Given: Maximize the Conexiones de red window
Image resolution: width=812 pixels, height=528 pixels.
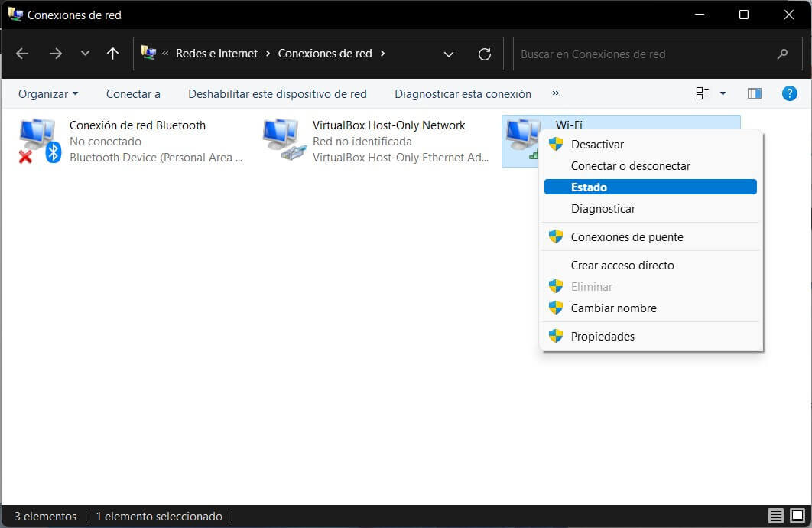Looking at the screenshot, I should [744, 15].
